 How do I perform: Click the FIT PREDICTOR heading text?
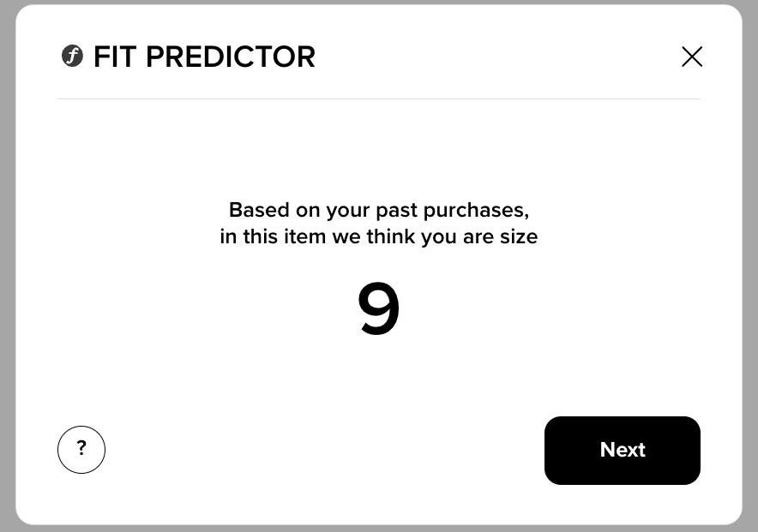click(x=204, y=57)
